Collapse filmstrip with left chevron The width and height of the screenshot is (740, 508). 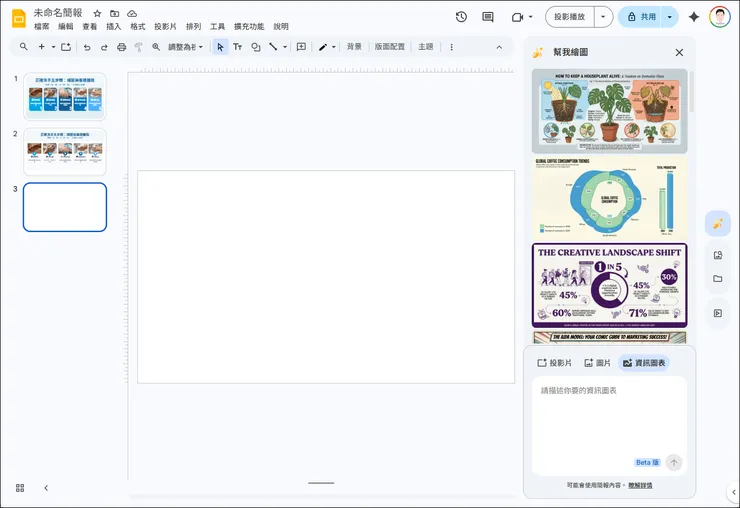click(x=46, y=488)
